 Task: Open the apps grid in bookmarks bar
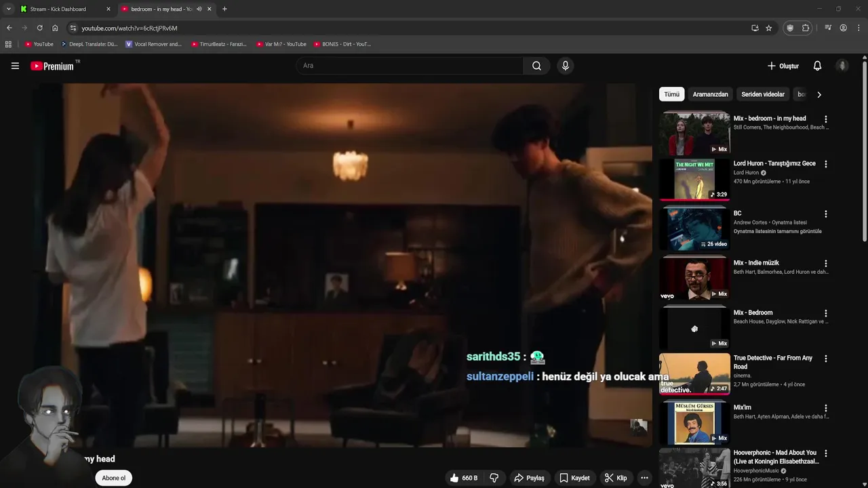pos(8,44)
